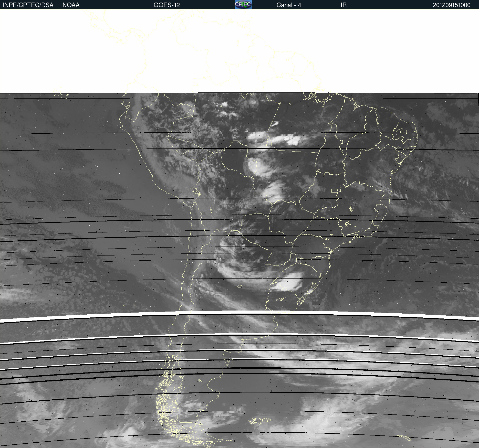Click the 201209151000 timestamp
The image size is (479, 448).
click(x=451, y=5)
